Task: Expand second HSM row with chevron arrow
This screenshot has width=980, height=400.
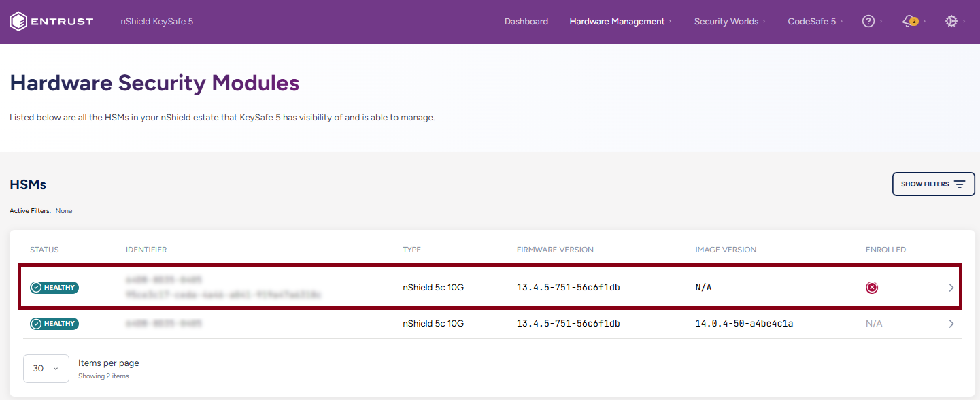Action: 951,324
